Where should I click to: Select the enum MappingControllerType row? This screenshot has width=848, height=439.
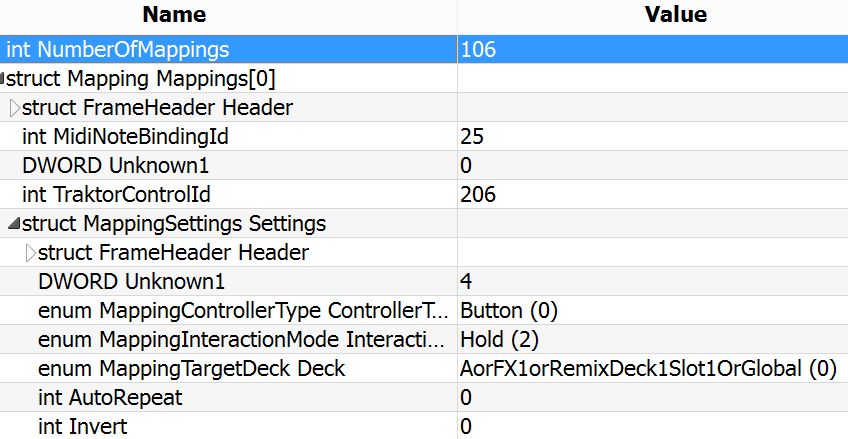[x=243, y=310]
